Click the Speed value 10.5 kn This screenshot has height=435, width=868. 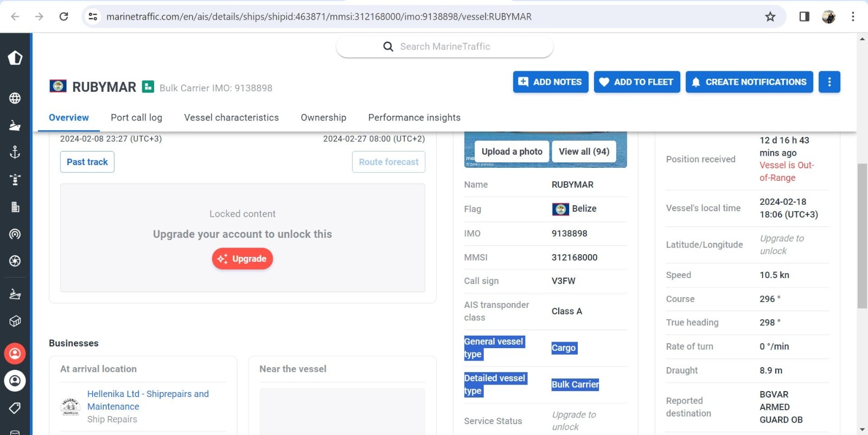click(774, 275)
